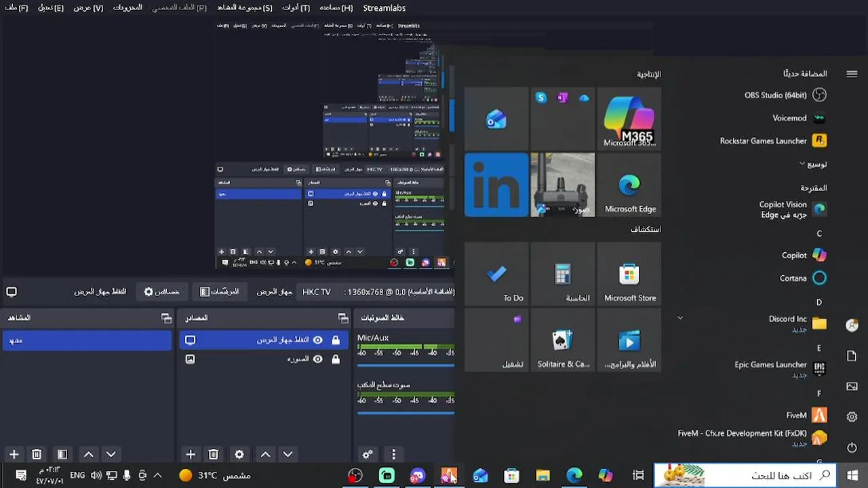Open the مساعدة (H) menu
Viewport: 868px width, 488px height.
click(x=336, y=8)
